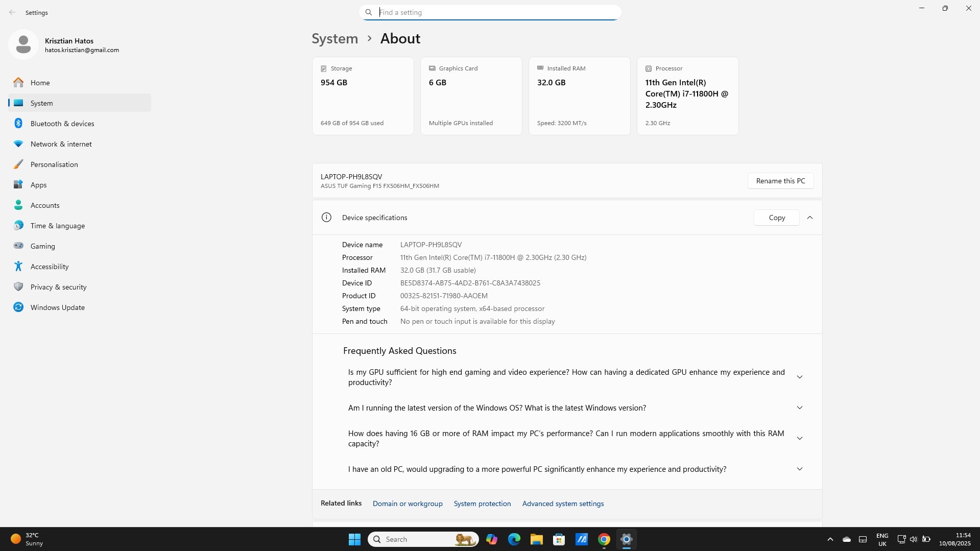Open File Explorer from the taskbar

[x=536, y=539]
